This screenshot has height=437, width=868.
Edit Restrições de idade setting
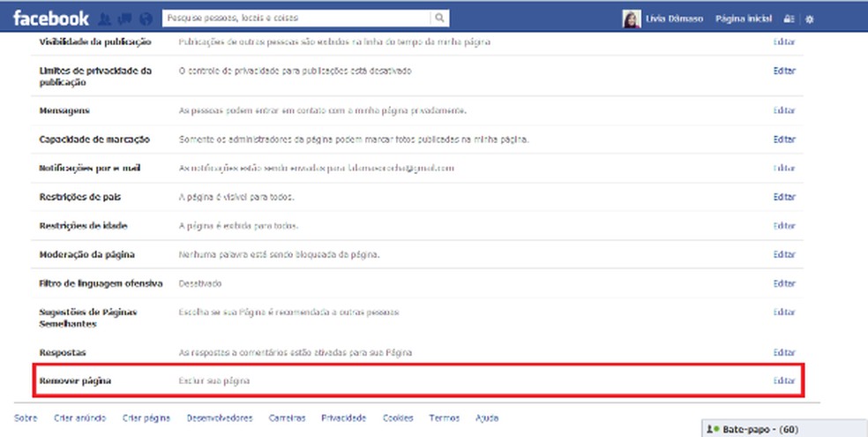click(784, 225)
